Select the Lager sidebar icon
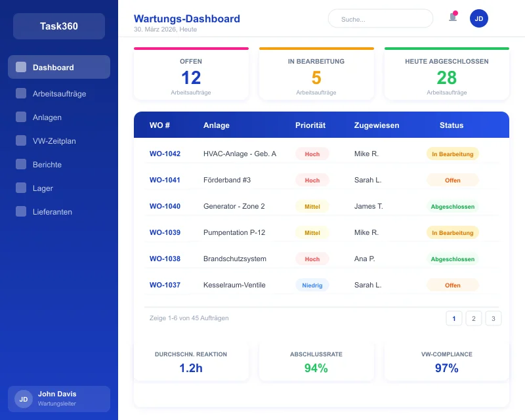 tap(20, 188)
